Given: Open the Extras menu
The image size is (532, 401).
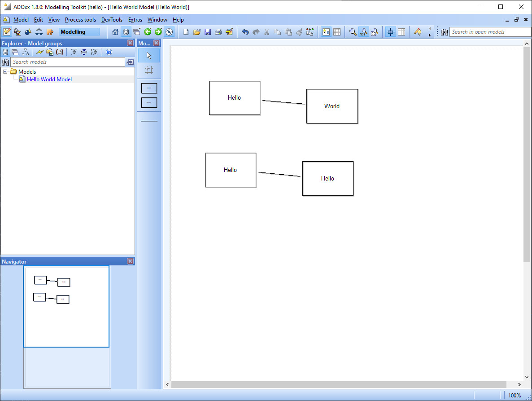Looking at the screenshot, I should [x=135, y=20].
